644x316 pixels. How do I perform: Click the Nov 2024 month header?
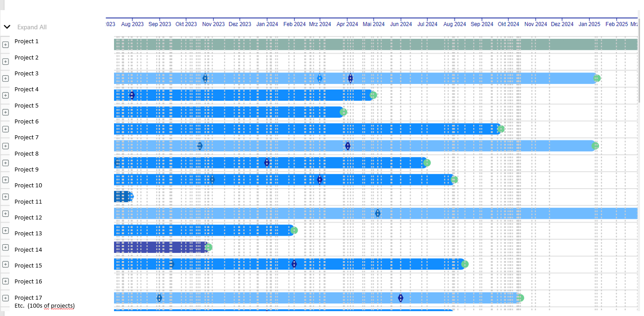coord(536,24)
